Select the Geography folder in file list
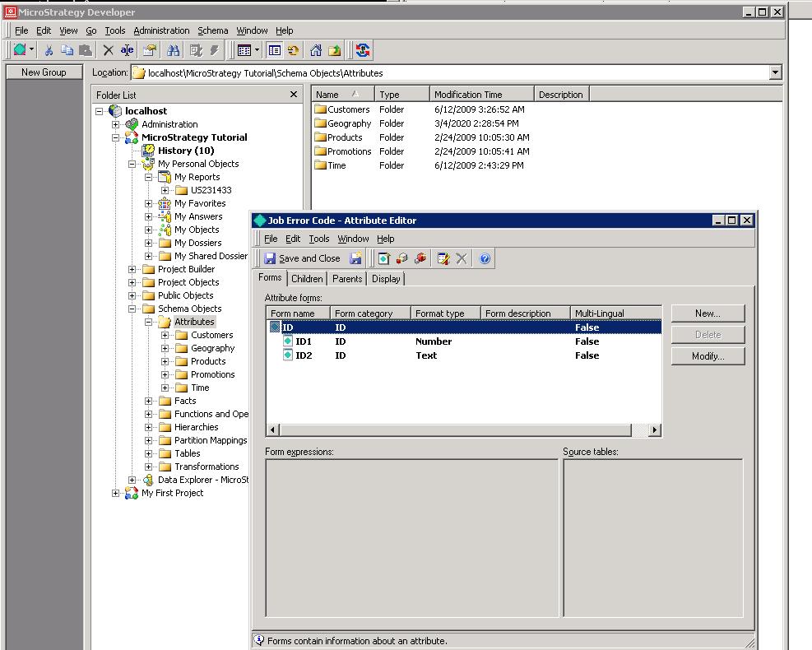The image size is (812, 650). click(x=343, y=123)
